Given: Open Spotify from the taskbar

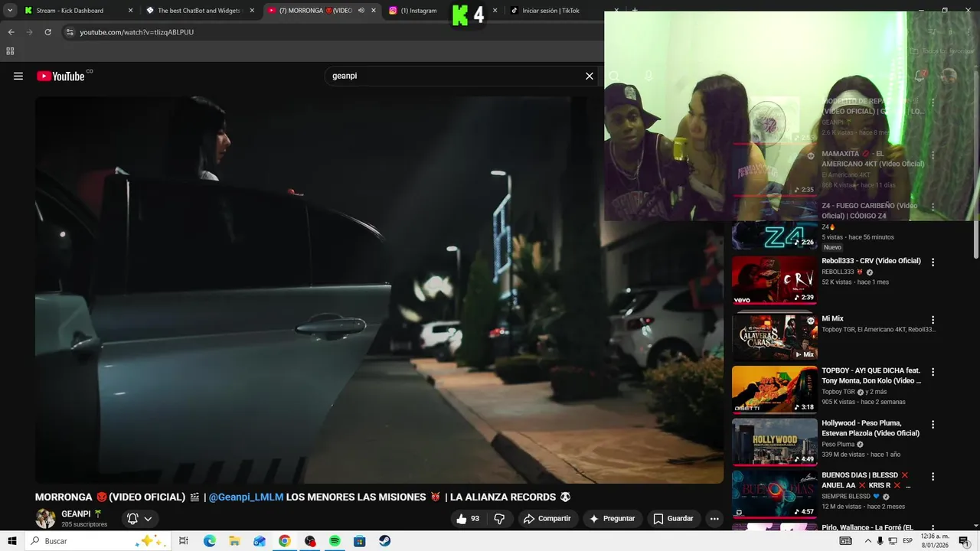Looking at the screenshot, I should click(x=335, y=541).
